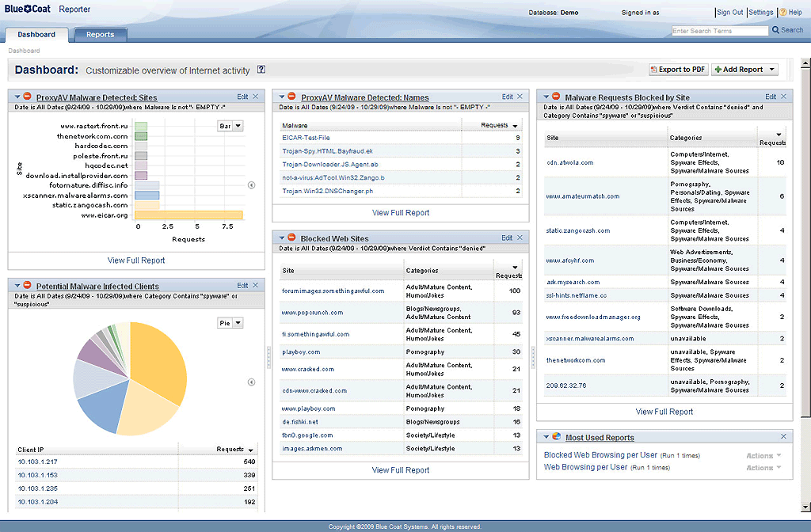Viewport: 811px width, 532px height.
Task: Open the Web Browsing per User report
Action: (x=585, y=467)
